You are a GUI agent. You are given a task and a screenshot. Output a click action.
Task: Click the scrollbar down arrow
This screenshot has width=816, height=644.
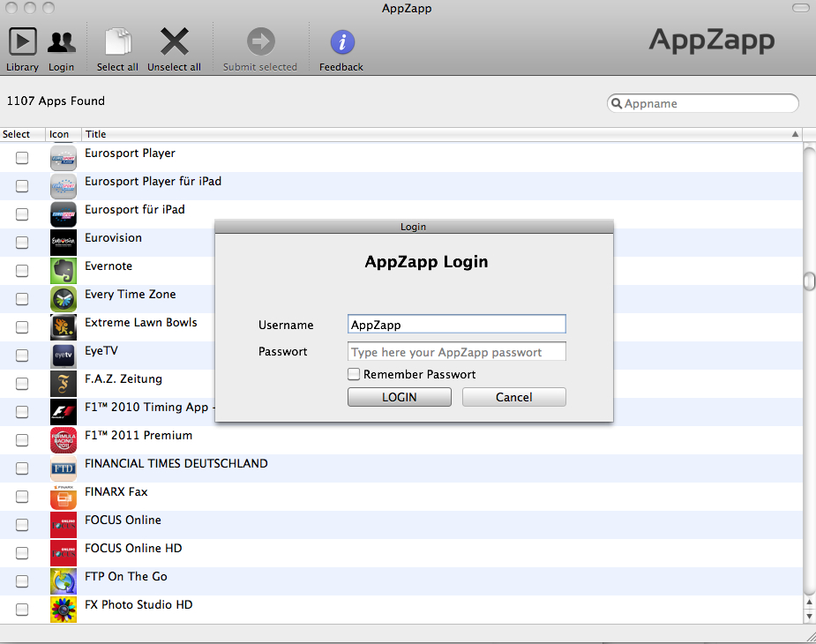[x=809, y=616]
